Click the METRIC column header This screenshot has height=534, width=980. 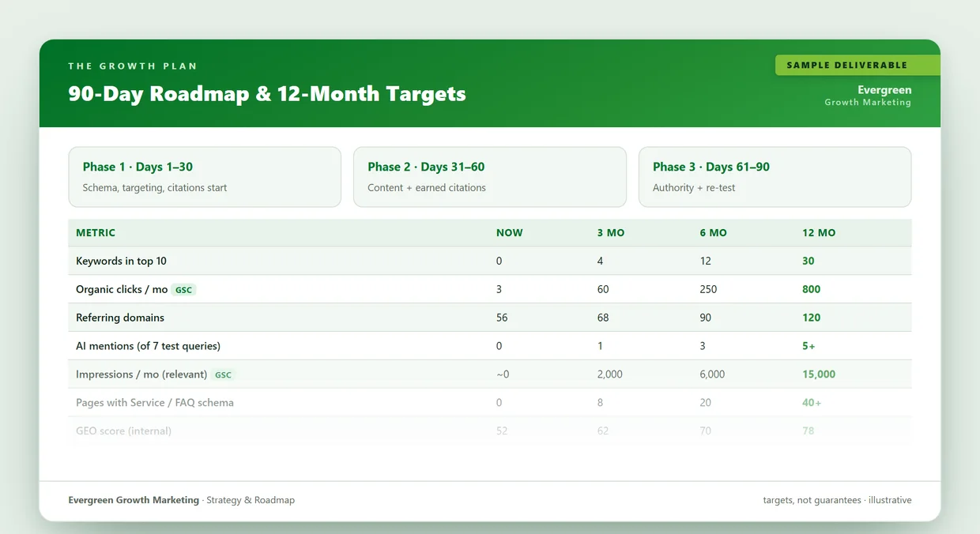[96, 233]
